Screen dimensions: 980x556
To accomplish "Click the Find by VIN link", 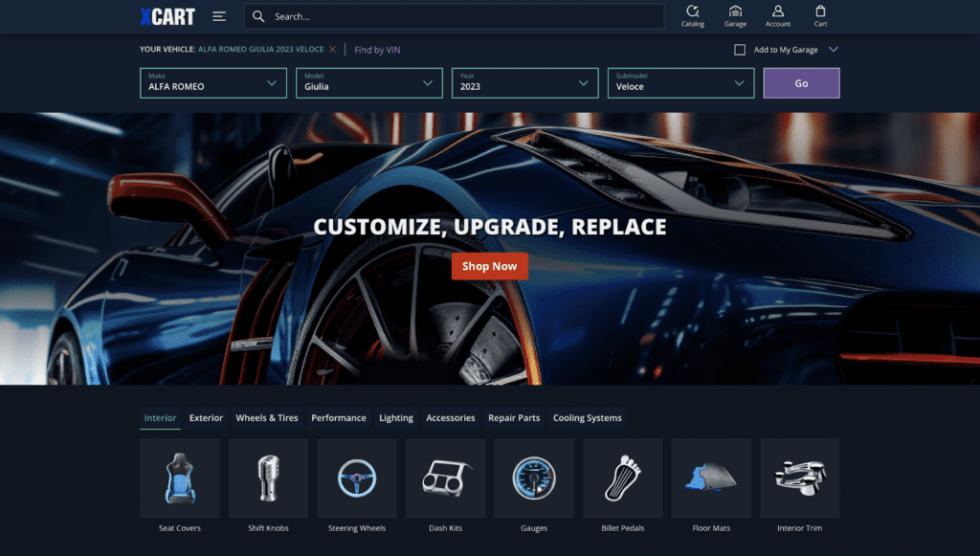I will (x=377, y=50).
